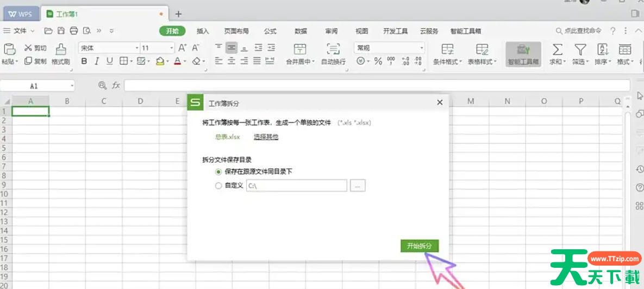644x289 pixels.
Task: Click the custom path input field C:\
Action: 297,186
